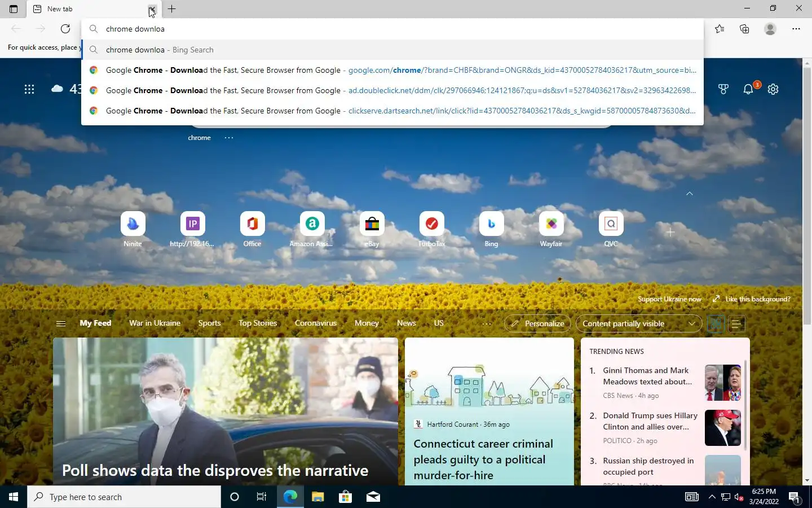Image resolution: width=812 pixels, height=508 pixels.
Task: Reload the current page
Action: coord(65,29)
